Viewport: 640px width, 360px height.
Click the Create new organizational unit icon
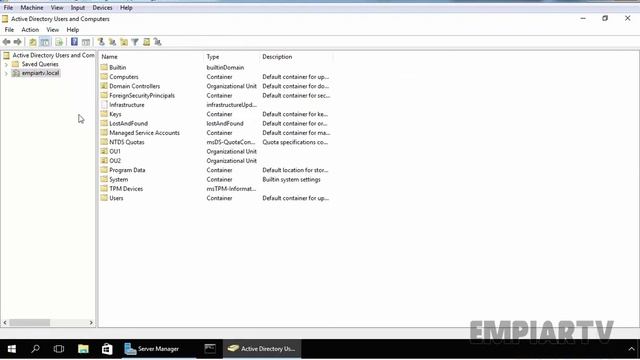tap(124, 42)
